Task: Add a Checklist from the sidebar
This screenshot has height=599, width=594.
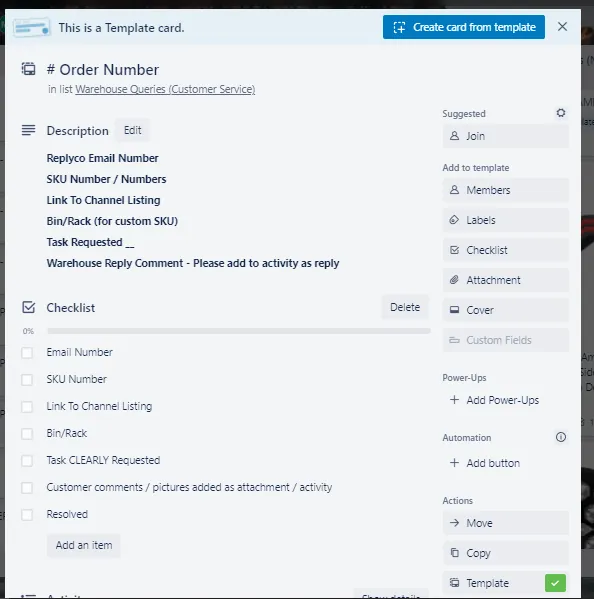Action: (505, 250)
